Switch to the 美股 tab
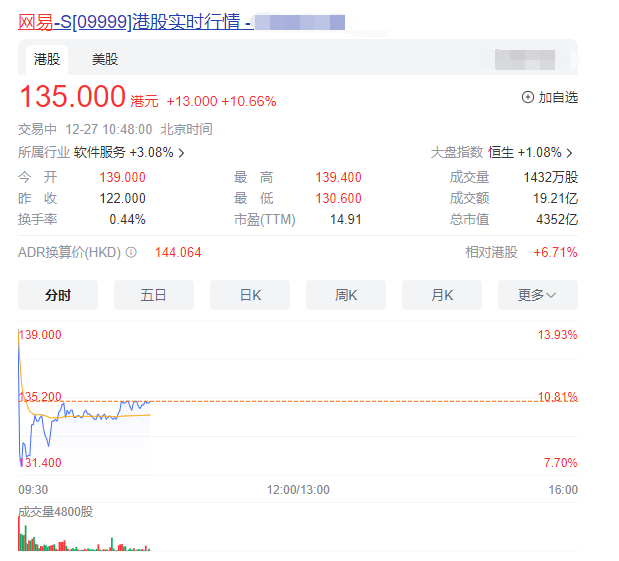The width and height of the screenshot is (619, 561). coord(105,60)
